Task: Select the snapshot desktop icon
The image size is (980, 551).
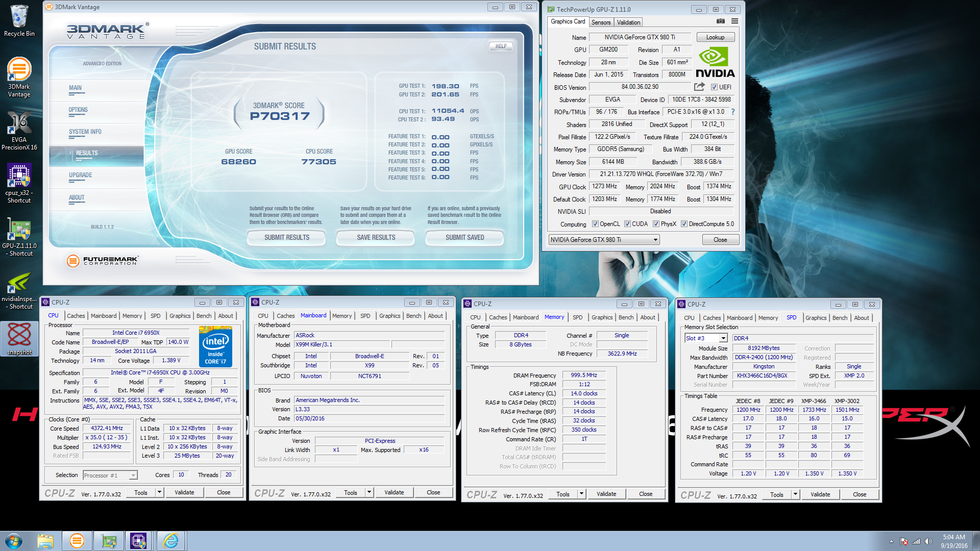Action: 19,339
